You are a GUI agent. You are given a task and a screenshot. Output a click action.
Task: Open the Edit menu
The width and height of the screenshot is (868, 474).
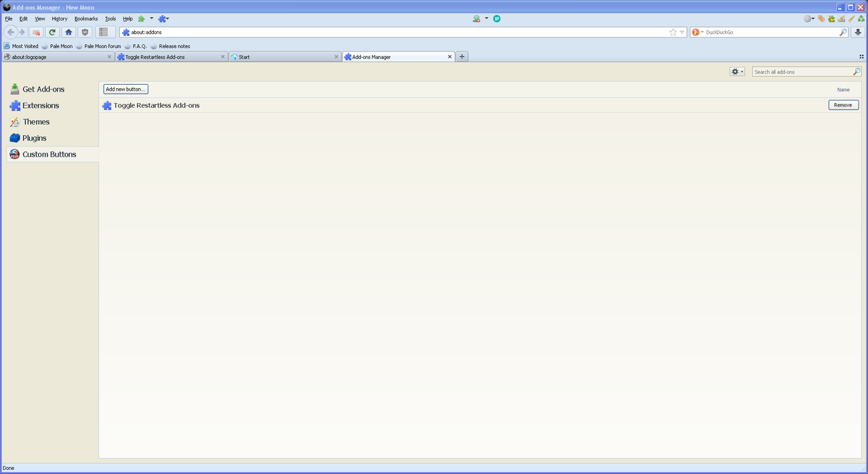24,18
